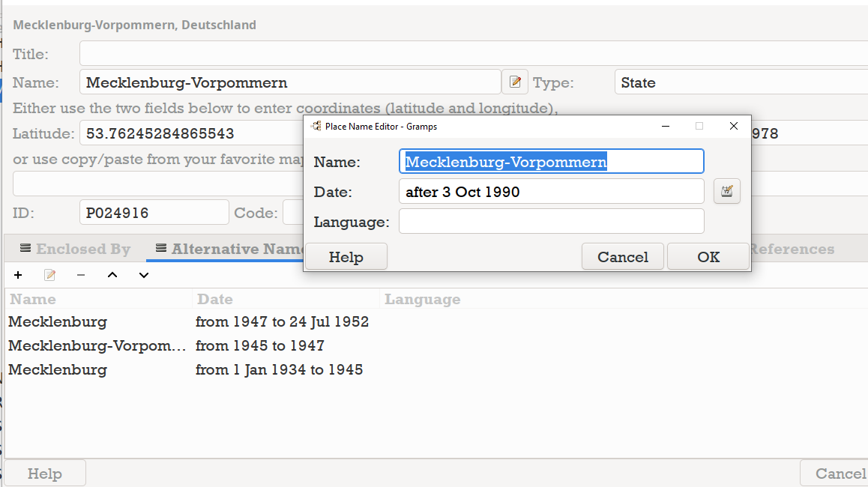Open Help in the Place Name Editor dialog
The width and height of the screenshot is (868, 487).
pyautogui.click(x=346, y=257)
